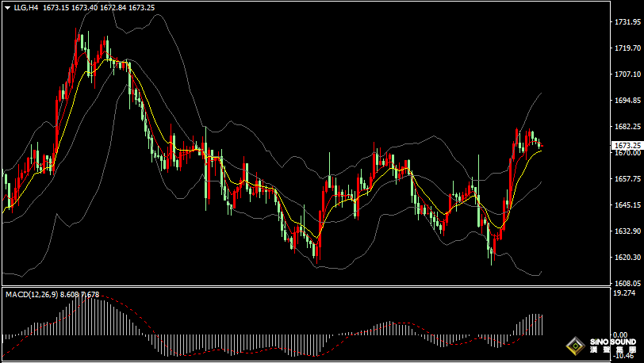Click the 1719.70 price axis label
The image size is (644, 363).
click(627, 48)
